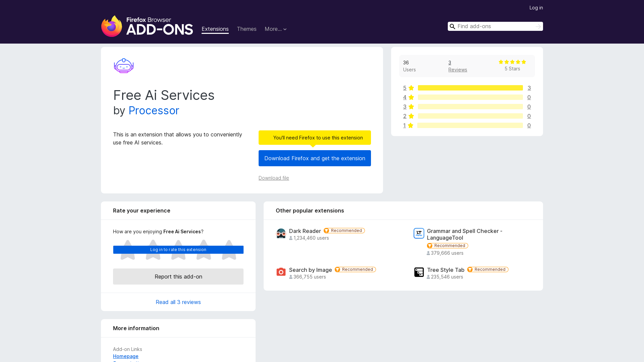Click the Search by Image camera icon
This screenshot has width=644, height=362.
tap(281, 272)
